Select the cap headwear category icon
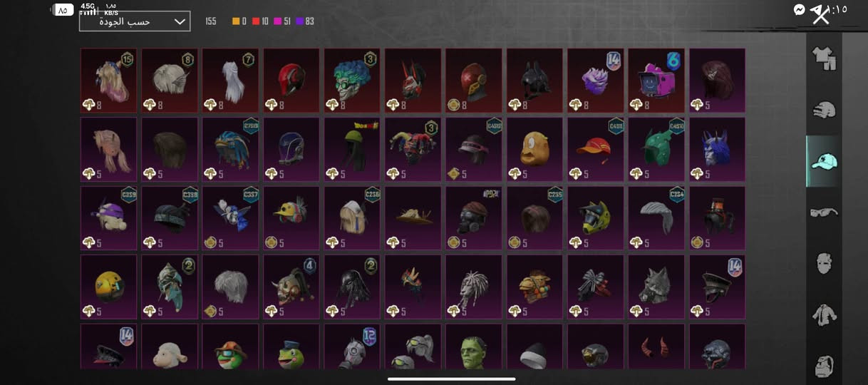 824,161
